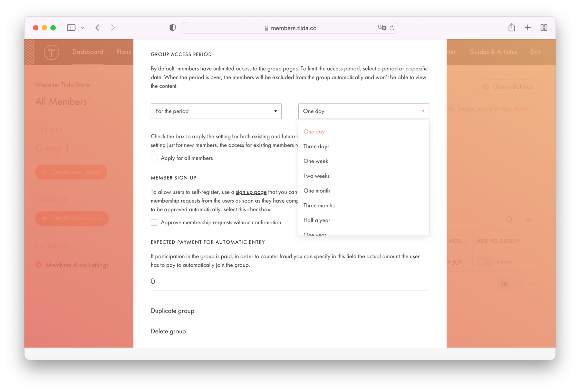Click the members.tilda.cc address field
Screen dimensions: 580x392
pos(290,28)
